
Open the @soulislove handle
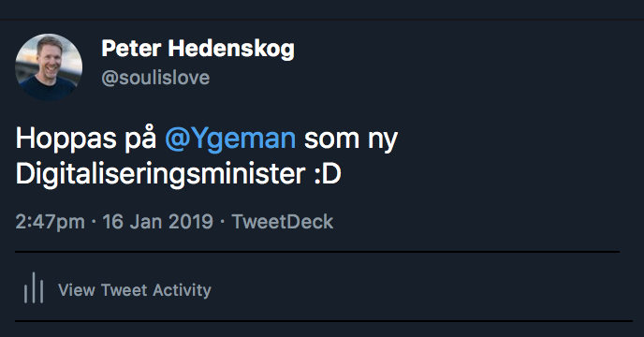[155, 78]
